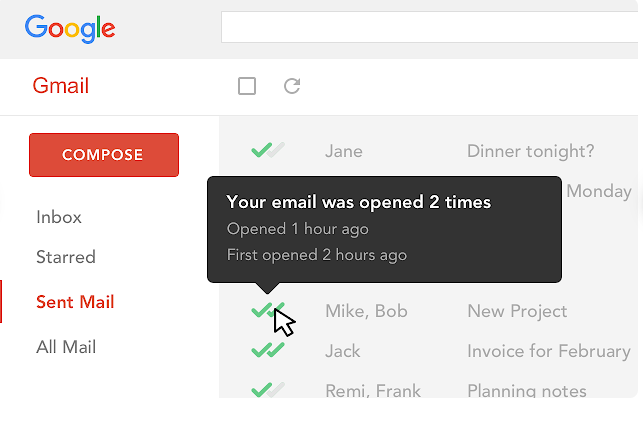
Task: Click the sender name Jack
Action: click(x=342, y=351)
